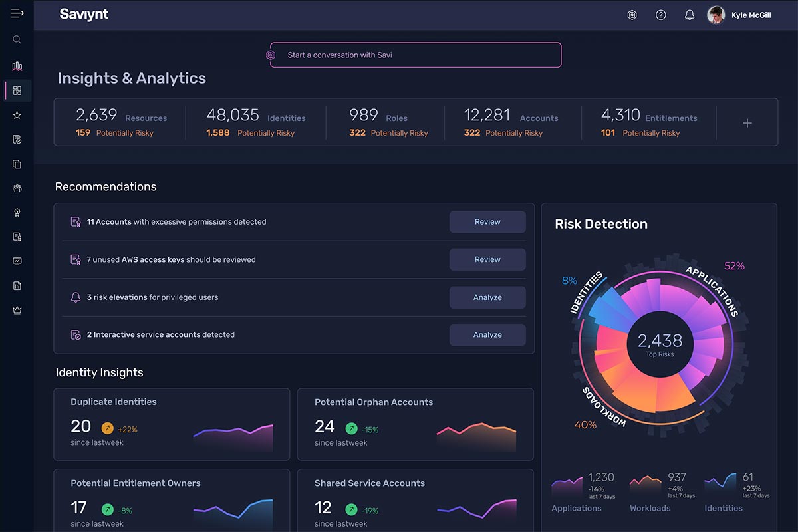798x532 pixels.
Task: Click the help question mark icon
Action: (660, 15)
